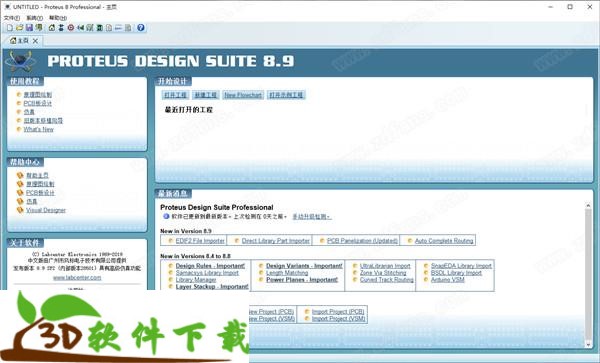Image resolution: width=600 pixels, height=363 pixels.
Task: Open the Auto Complete Routing link
Action: tap(444, 241)
